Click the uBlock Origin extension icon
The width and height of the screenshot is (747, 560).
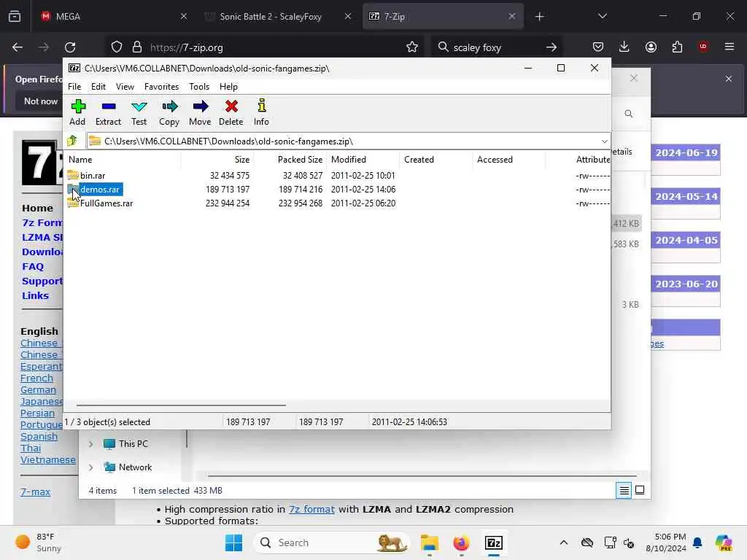click(703, 47)
